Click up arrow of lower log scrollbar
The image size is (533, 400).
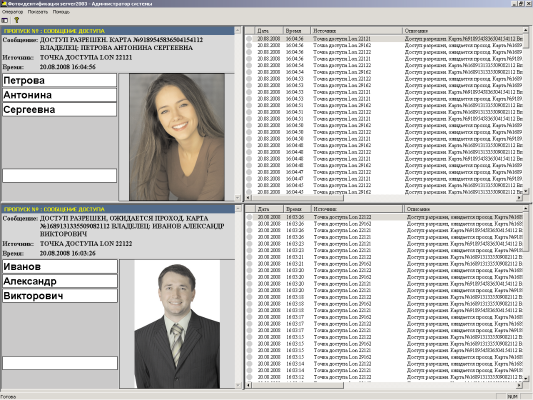pyautogui.click(x=526, y=208)
